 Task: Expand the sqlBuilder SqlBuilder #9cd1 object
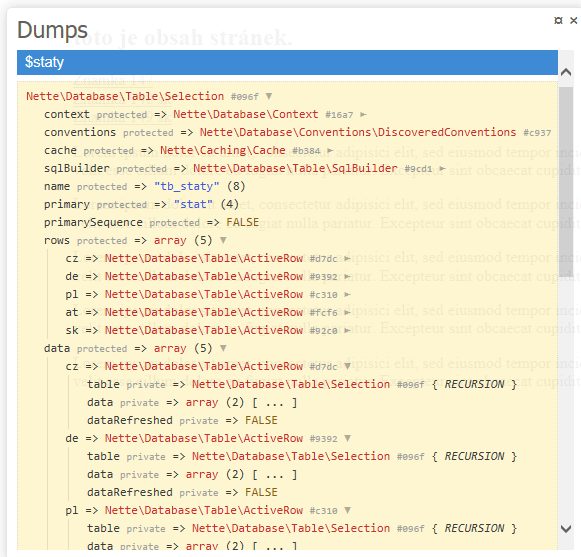(442, 169)
